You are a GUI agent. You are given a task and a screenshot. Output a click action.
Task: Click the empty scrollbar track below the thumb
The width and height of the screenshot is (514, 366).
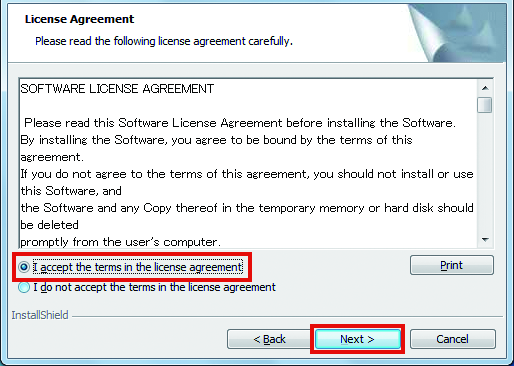point(485,173)
